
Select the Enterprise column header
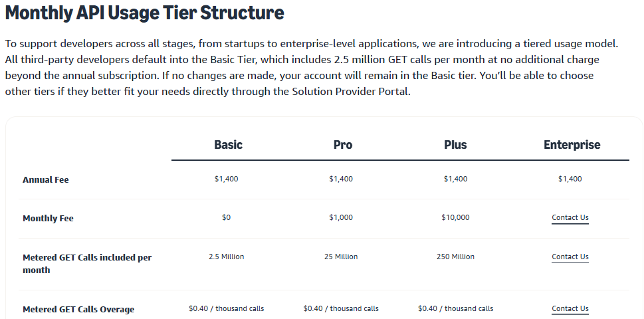(572, 145)
